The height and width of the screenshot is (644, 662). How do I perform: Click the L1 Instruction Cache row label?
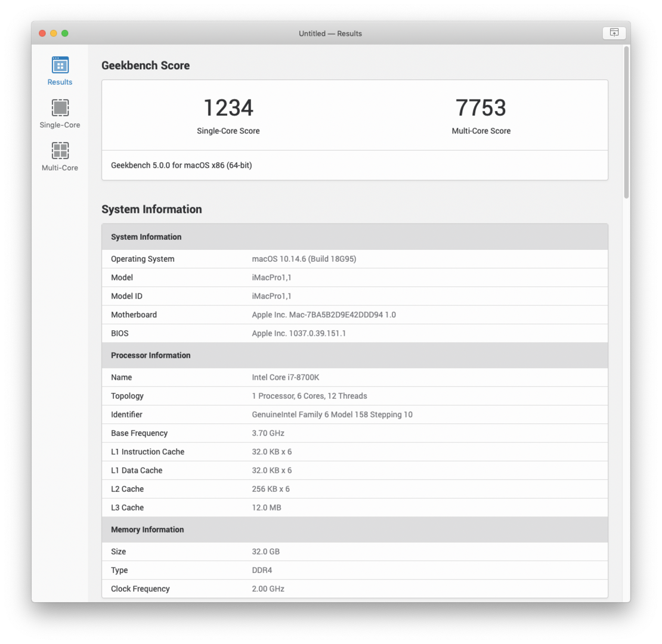click(x=148, y=451)
